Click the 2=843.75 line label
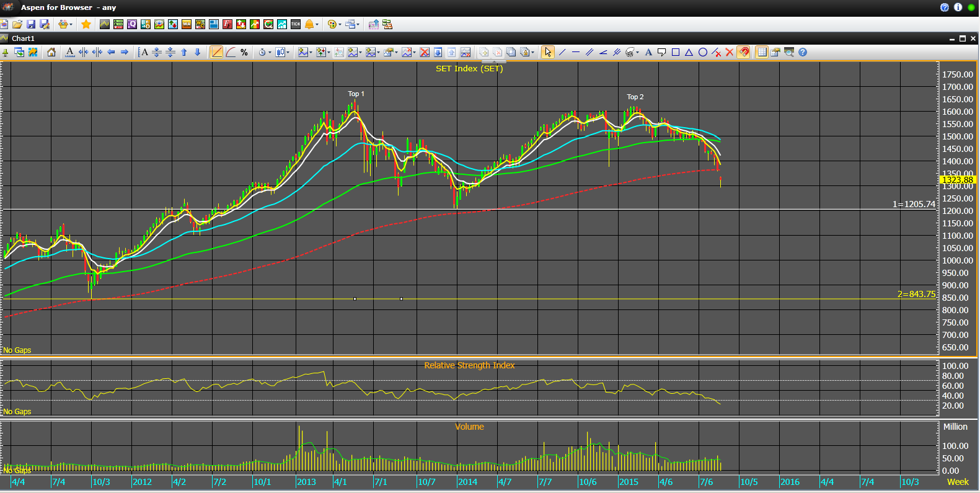980x493 pixels. (916, 294)
